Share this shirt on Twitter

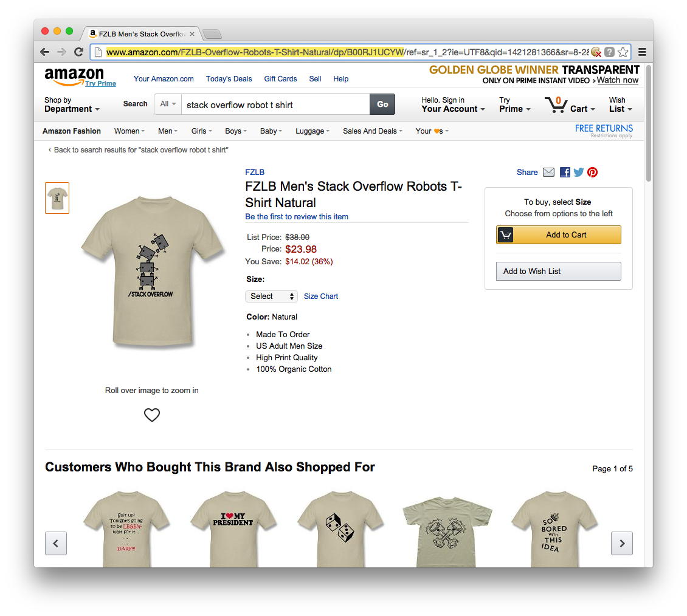coord(578,173)
